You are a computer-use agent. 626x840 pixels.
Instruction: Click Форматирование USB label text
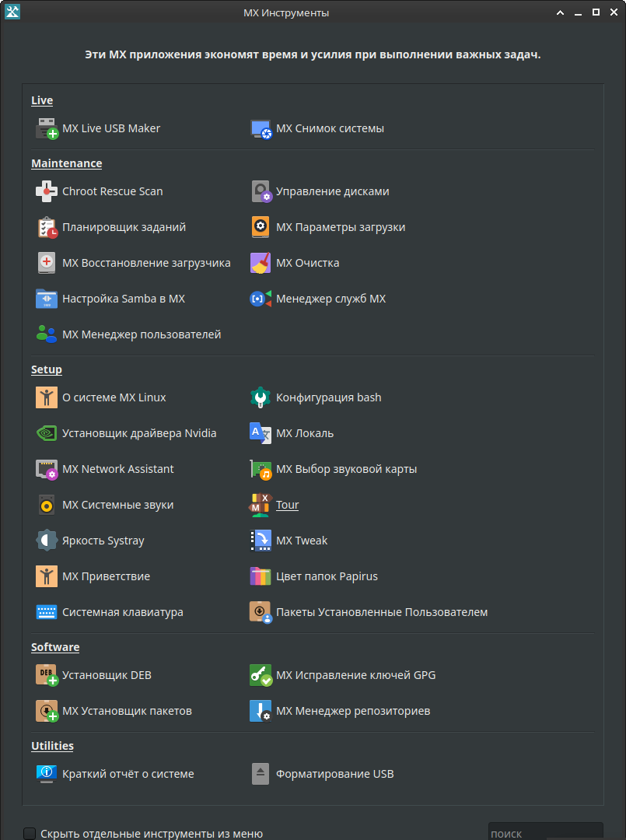(x=335, y=774)
